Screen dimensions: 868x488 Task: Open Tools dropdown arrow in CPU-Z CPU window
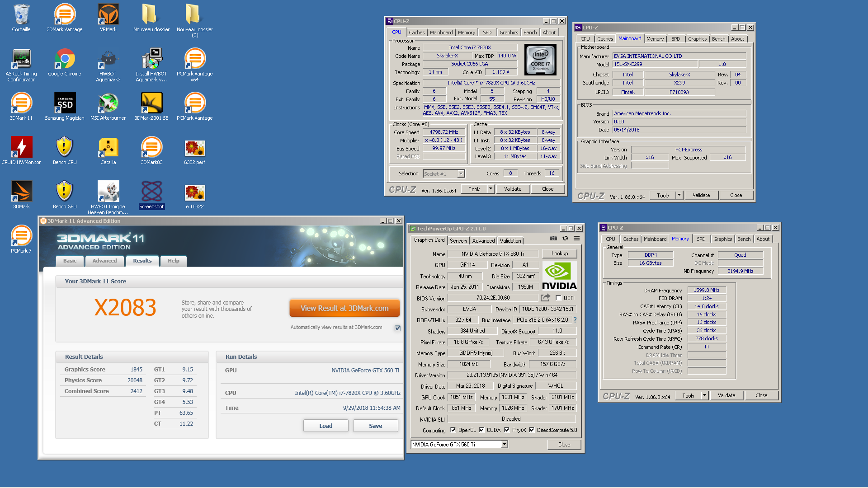coord(491,189)
